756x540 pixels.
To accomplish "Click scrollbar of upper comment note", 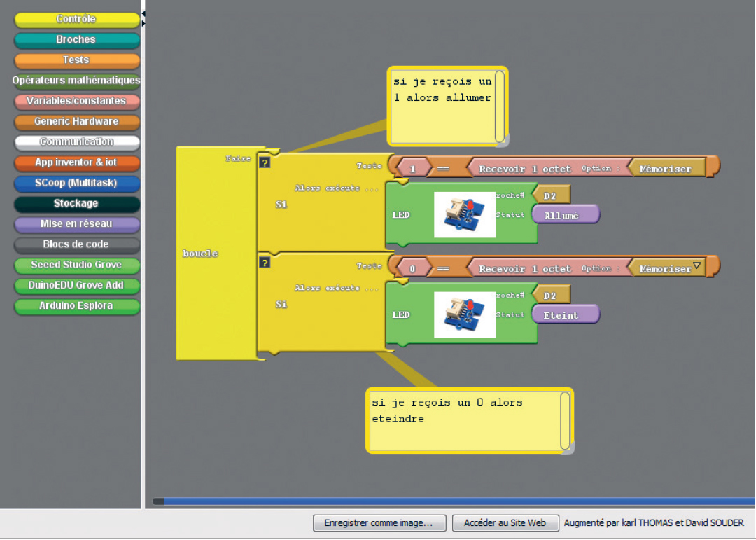I will pos(500,106).
